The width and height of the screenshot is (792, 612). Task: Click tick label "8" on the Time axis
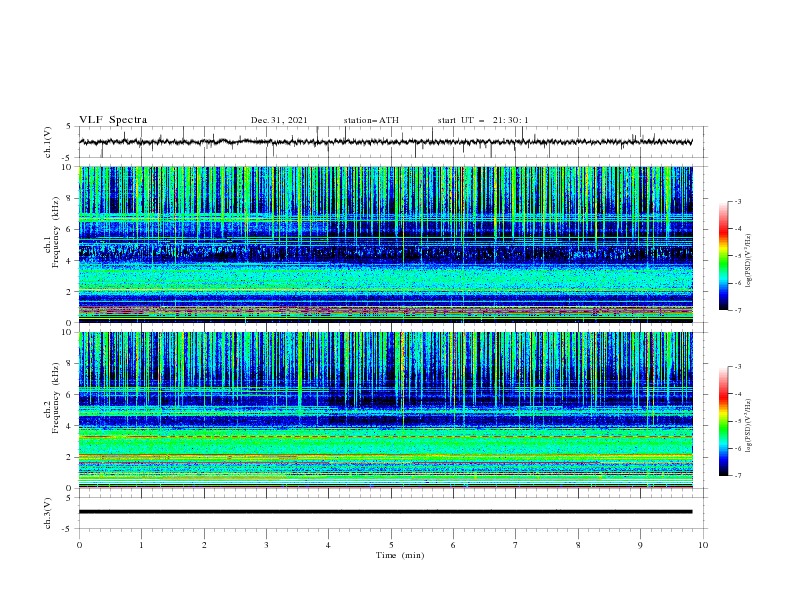[578, 545]
